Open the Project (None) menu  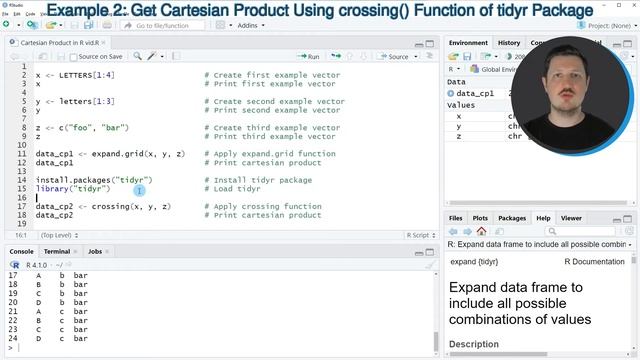607,25
